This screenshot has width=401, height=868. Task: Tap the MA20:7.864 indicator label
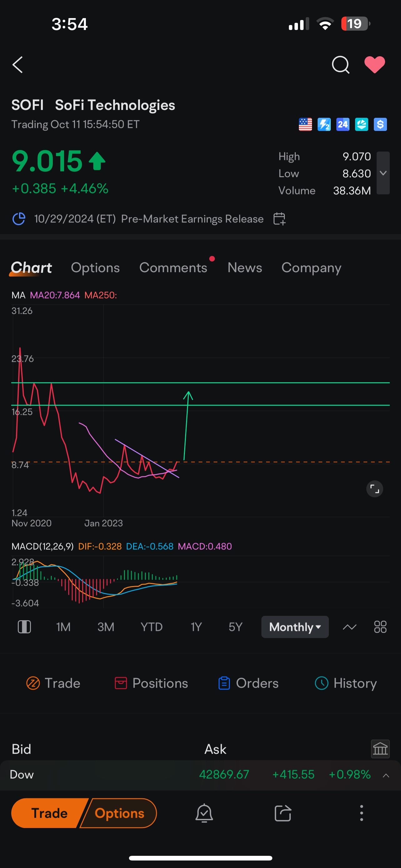55,295
